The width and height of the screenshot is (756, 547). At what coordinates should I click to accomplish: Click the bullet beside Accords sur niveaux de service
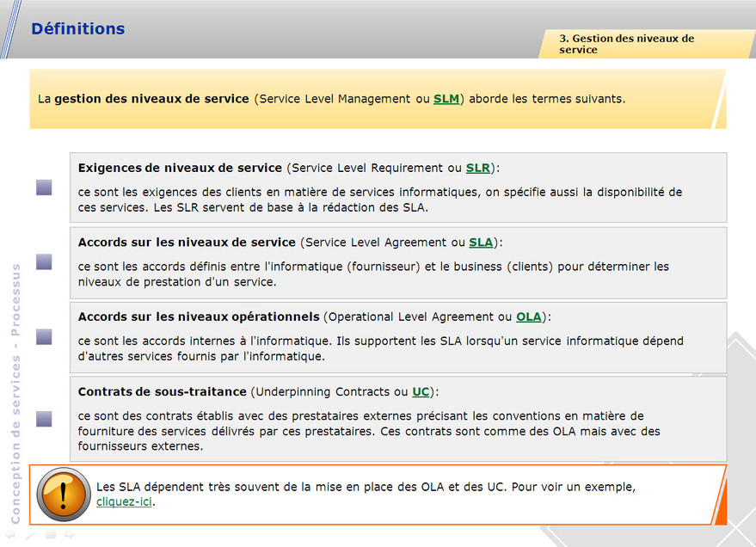[44, 261]
